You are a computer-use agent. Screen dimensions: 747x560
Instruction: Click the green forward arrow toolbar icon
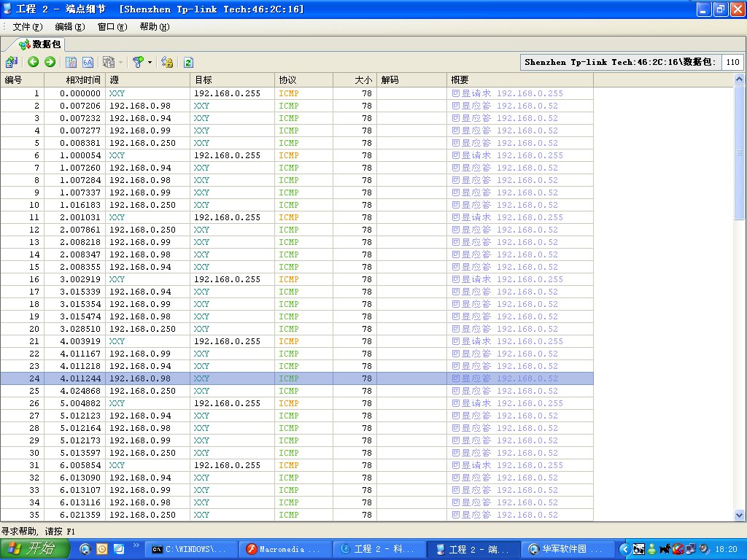tap(50, 63)
